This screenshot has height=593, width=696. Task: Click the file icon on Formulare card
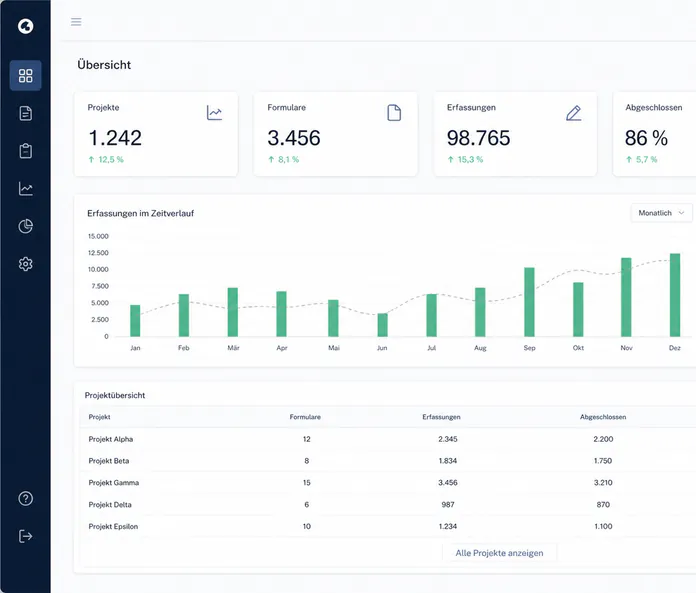(394, 113)
